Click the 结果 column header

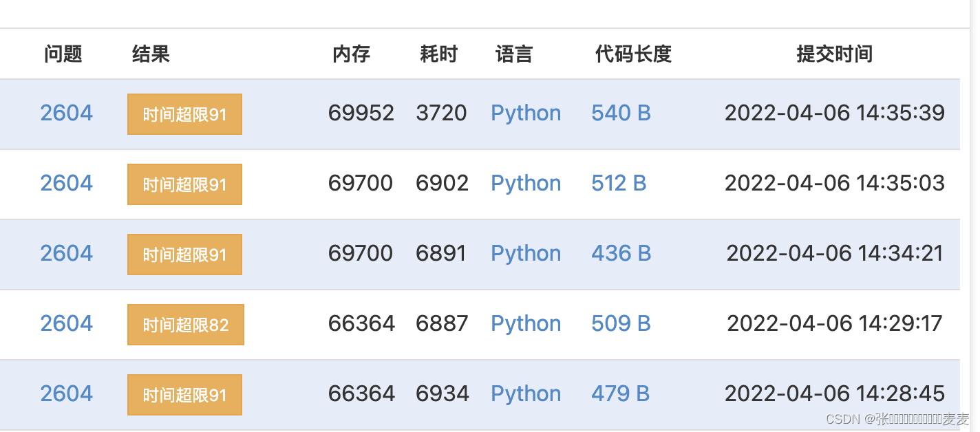coord(151,54)
